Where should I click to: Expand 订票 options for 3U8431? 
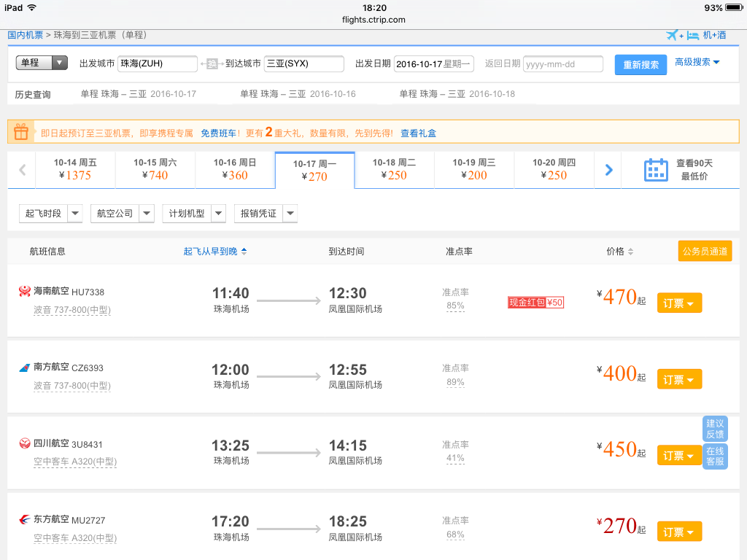pyautogui.click(x=679, y=455)
